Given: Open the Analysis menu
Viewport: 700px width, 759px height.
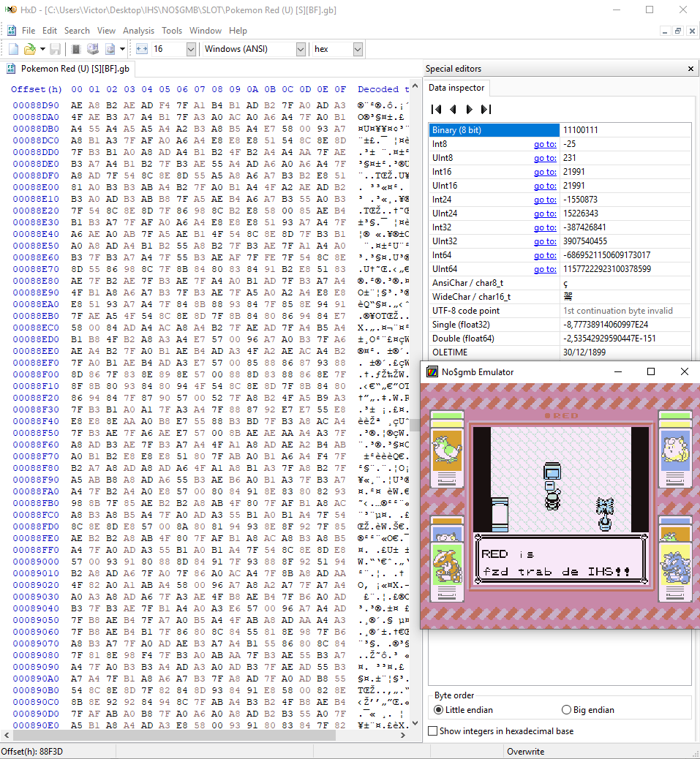Looking at the screenshot, I should [x=138, y=31].
